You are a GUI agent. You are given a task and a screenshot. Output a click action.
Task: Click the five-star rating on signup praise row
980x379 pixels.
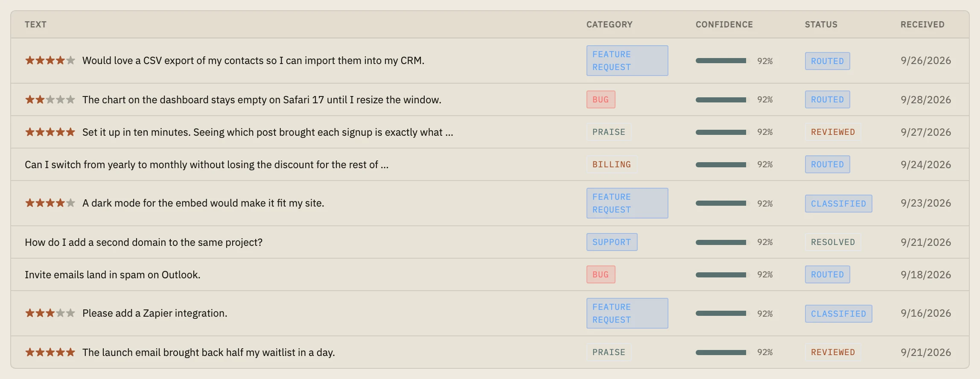50,132
